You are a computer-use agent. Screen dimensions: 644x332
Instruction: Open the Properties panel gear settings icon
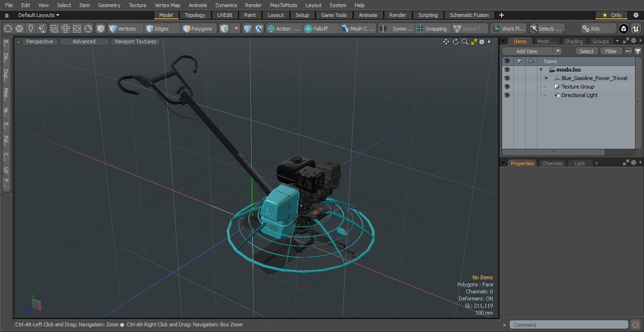pyautogui.click(x=634, y=162)
